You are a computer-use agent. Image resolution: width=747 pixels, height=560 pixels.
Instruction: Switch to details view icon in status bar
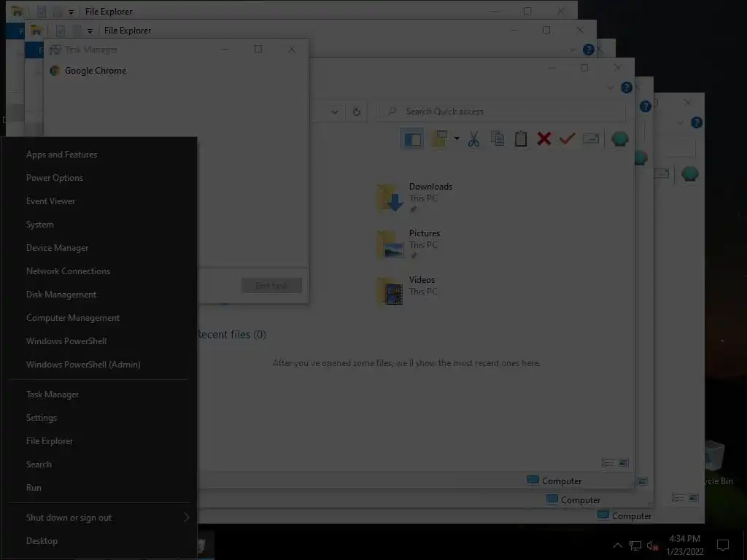pos(608,463)
